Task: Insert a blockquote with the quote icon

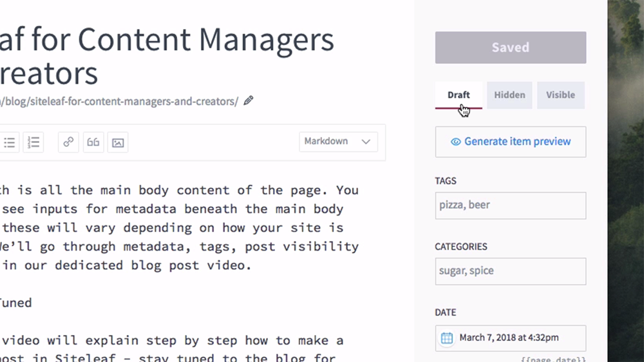Action: click(93, 142)
